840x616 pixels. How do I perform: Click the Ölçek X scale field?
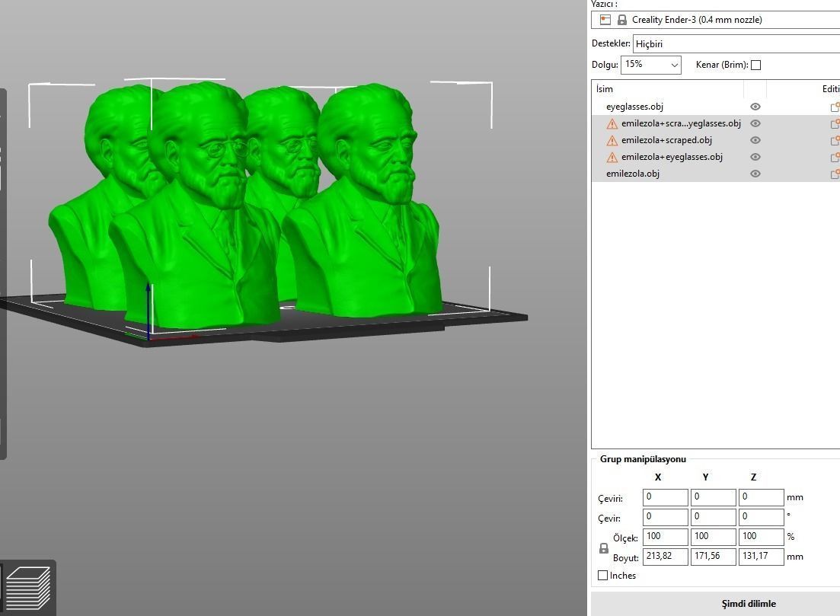(x=666, y=537)
